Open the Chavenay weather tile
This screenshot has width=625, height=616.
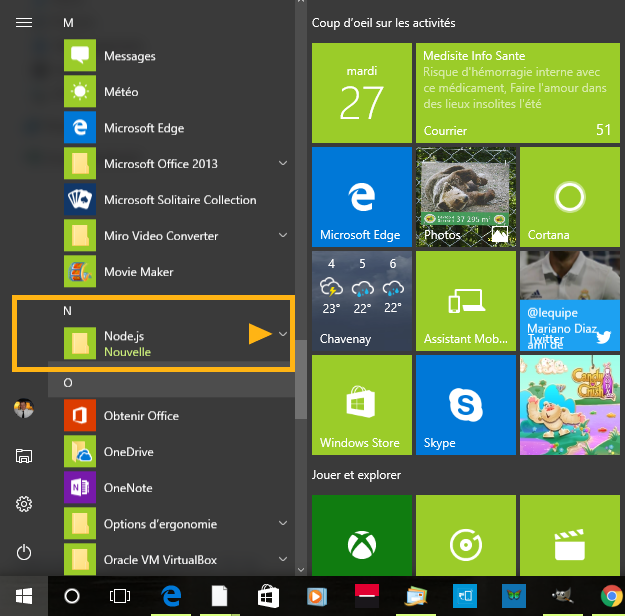(362, 301)
